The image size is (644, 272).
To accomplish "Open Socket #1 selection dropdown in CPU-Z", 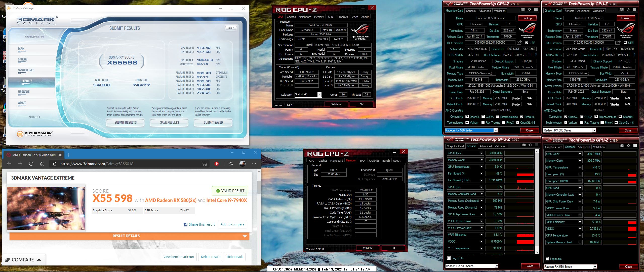I will (x=319, y=95).
